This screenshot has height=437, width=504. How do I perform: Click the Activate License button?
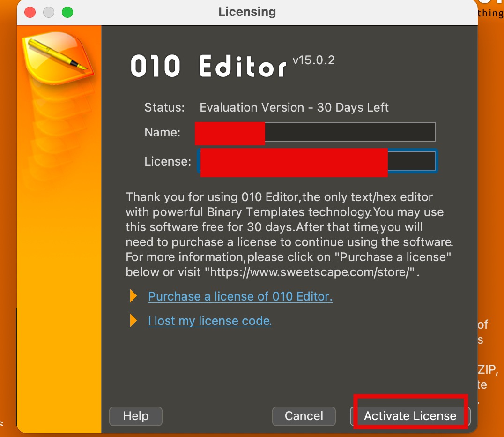pos(410,416)
